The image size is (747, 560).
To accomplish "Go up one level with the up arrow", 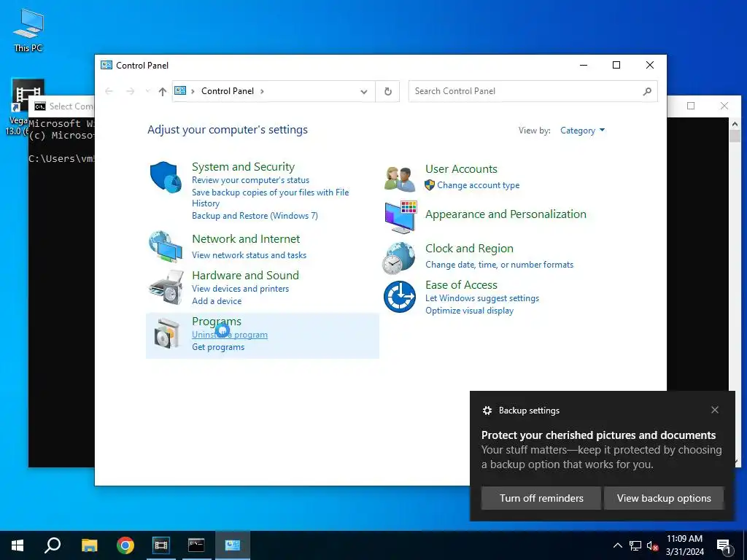I will point(163,91).
